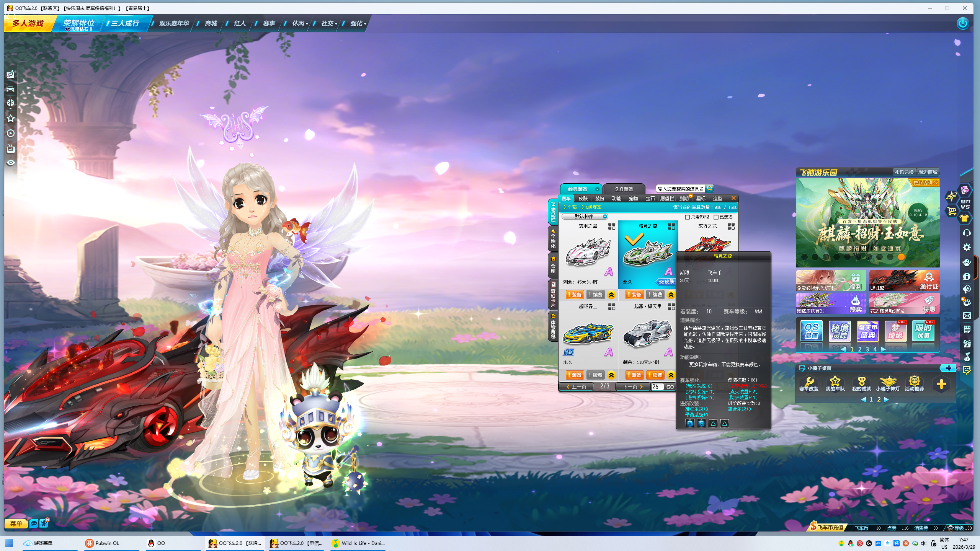980x551 pixels.
Task: Open the 强化 menu dropdown
Action: point(358,23)
